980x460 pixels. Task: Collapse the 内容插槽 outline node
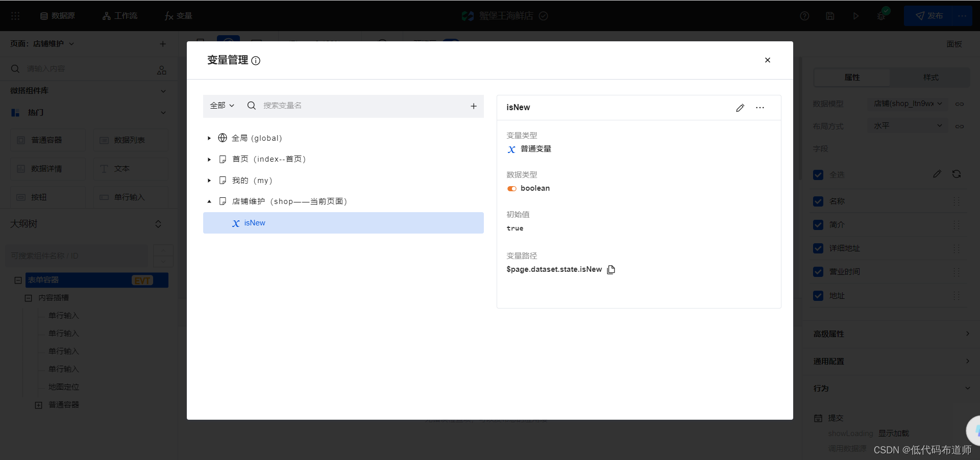(x=28, y=298)
